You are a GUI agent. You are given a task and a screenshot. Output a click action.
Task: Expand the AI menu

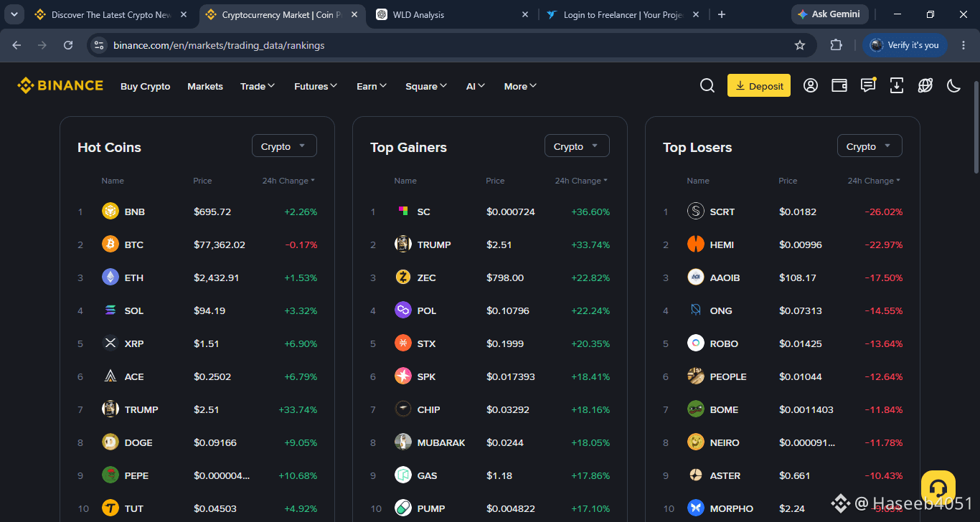(x=476, y=86)
